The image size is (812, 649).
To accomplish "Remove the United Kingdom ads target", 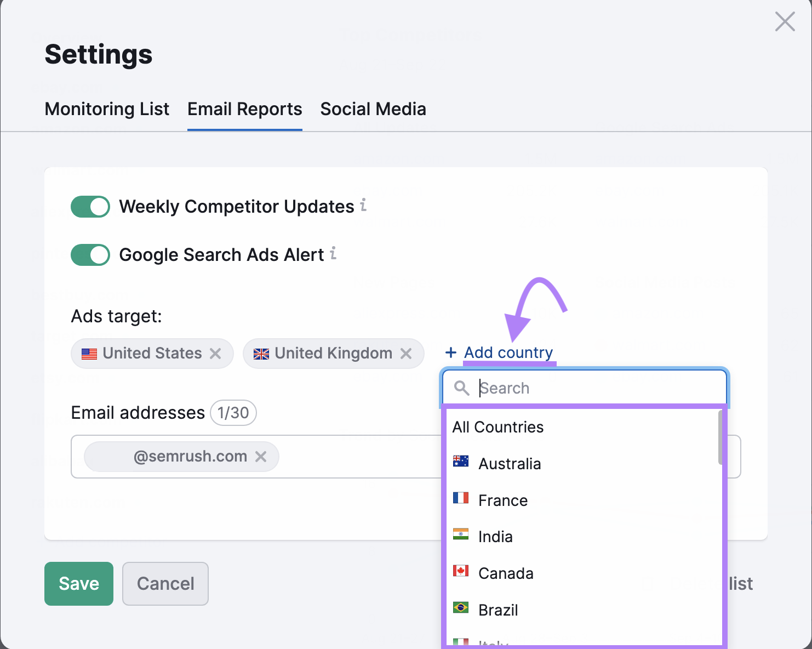I will click(x=406, y=354).
